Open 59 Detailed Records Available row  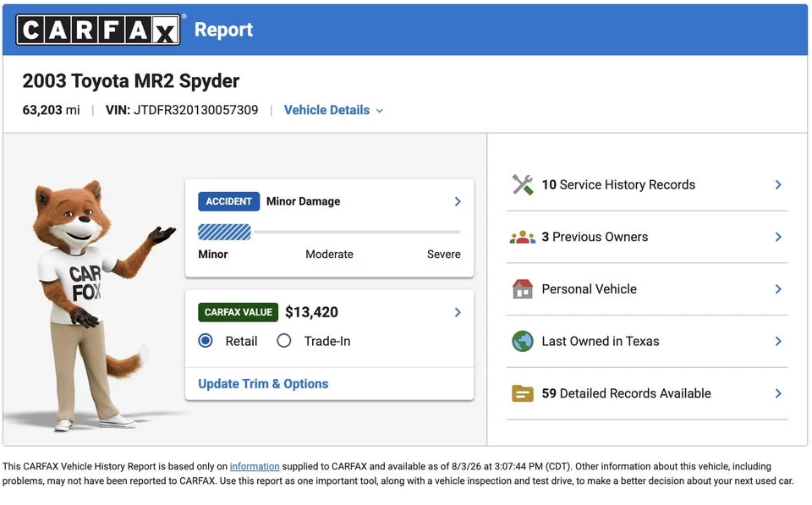[647, 393]
